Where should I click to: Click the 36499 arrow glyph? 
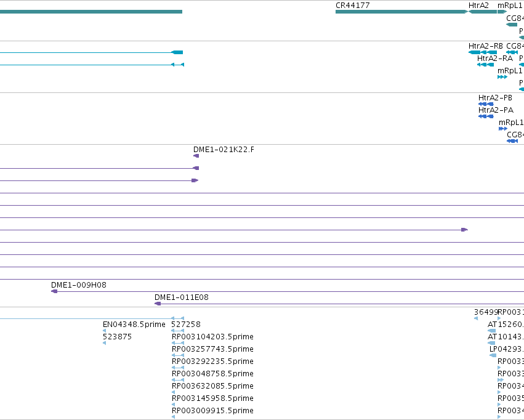point(476,318)
